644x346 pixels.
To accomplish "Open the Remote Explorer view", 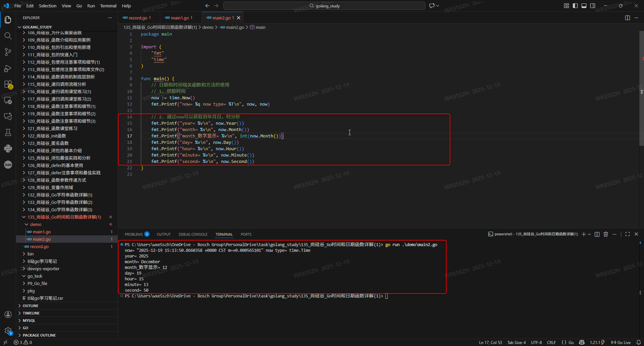I will [8, 100].
